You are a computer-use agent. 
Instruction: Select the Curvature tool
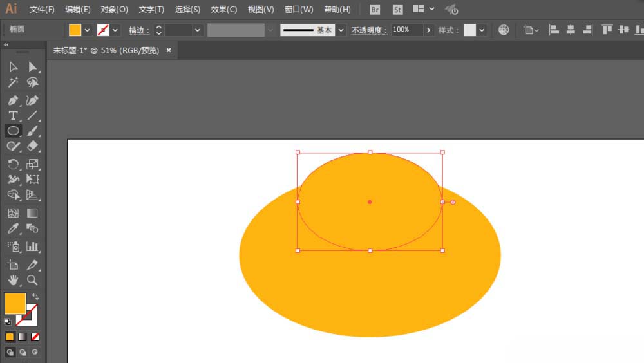[32, 100]
